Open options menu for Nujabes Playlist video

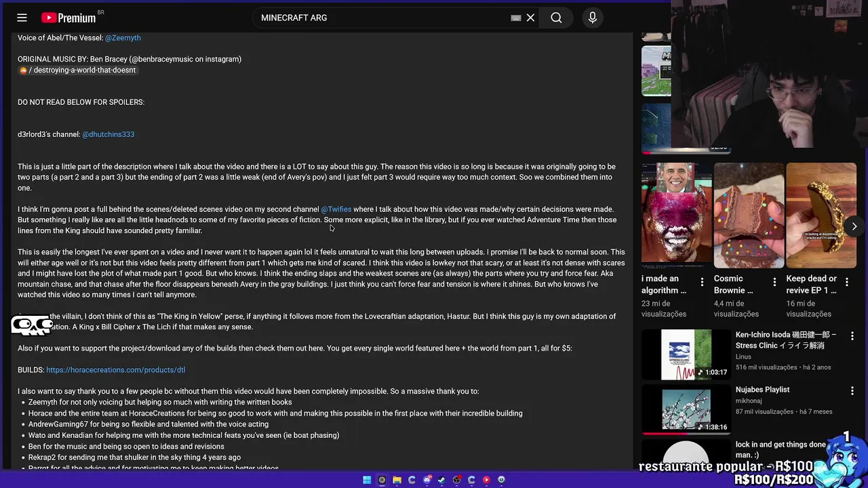[x=852, y=391]
